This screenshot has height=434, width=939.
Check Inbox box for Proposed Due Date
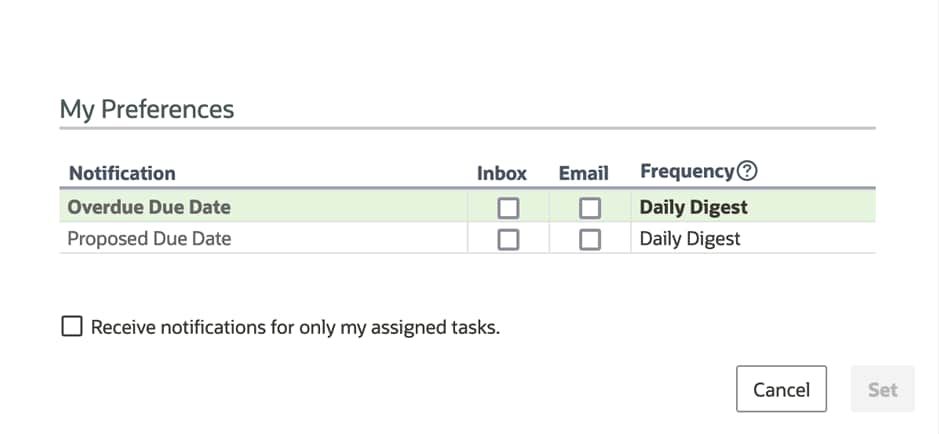(509, 239)
